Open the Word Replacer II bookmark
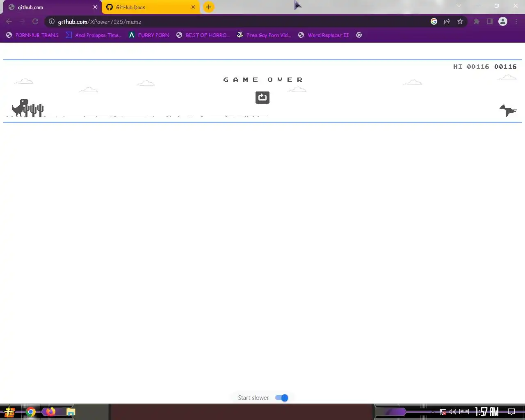Viewport: 525px width, 420px height. click(323, 35)
